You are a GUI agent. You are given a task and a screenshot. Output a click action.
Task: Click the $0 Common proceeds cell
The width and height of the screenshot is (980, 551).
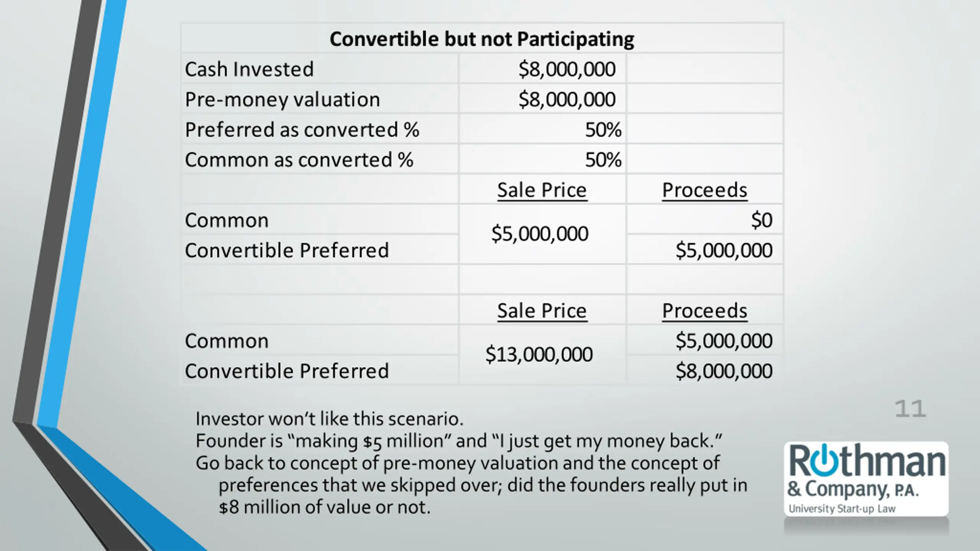(704, 220)
